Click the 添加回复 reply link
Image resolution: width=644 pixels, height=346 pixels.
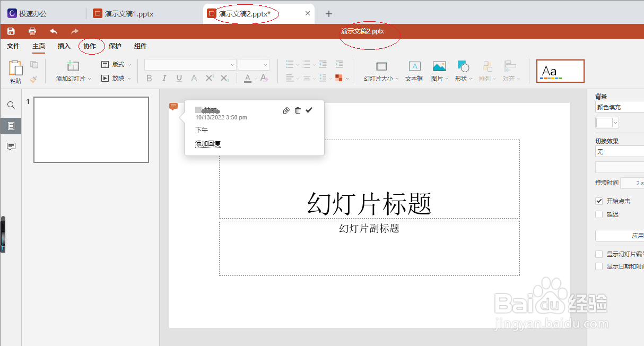207,143
